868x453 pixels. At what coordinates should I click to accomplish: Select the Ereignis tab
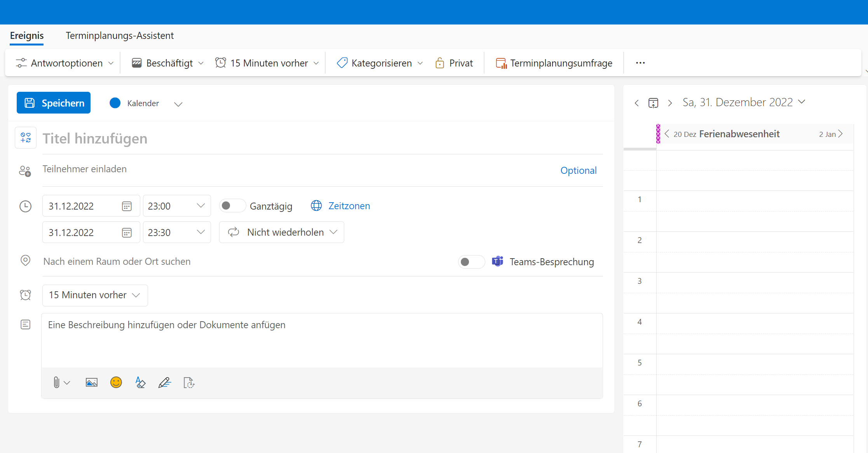point(27,35)
